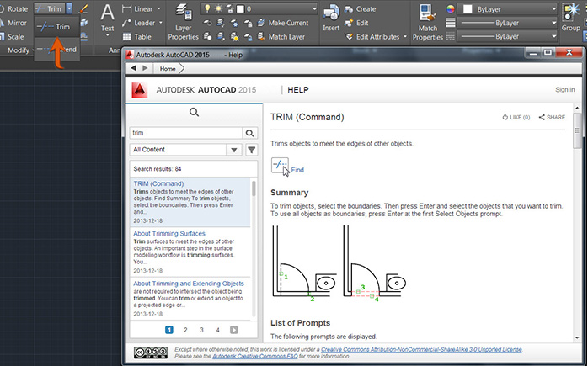
Task: Click the Insert block icon
Action: point(331,18)
